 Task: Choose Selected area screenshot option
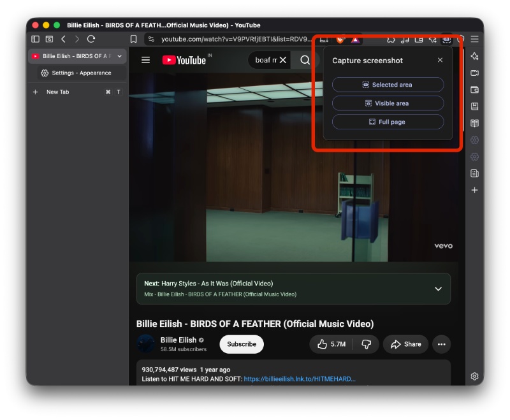388,85
